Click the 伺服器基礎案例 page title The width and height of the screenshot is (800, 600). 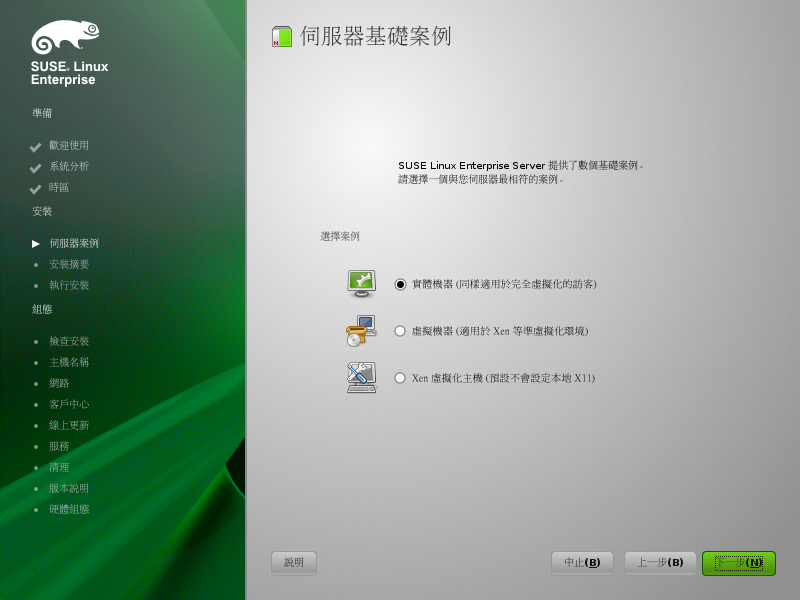pos(376,36)
